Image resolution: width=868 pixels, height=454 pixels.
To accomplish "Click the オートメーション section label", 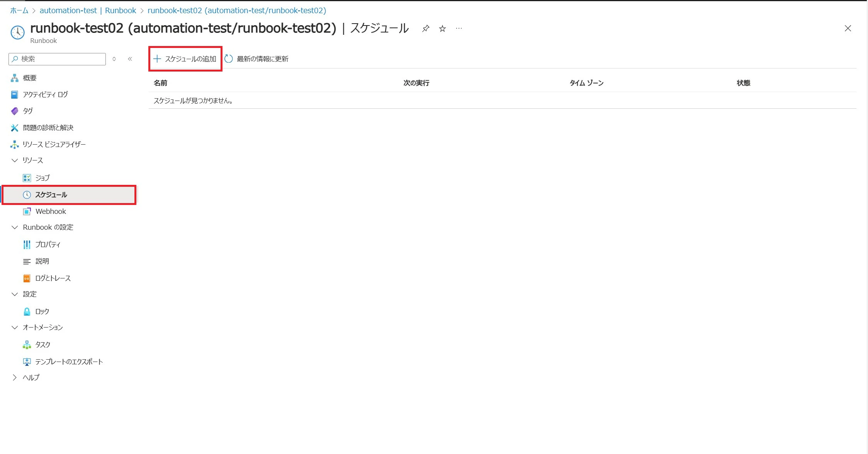I will tap(43, 328).
